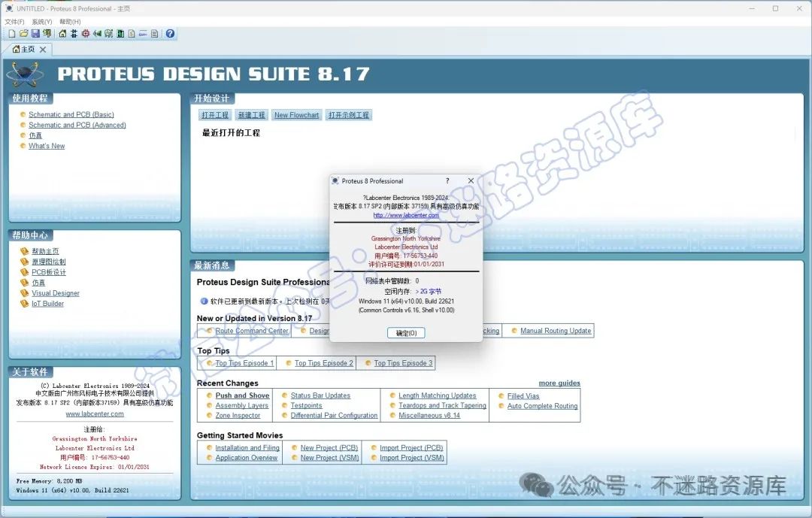This screenshot has width=812, height=518.
Task: Open the Design Explorer green icon
Action: (120, 34)
